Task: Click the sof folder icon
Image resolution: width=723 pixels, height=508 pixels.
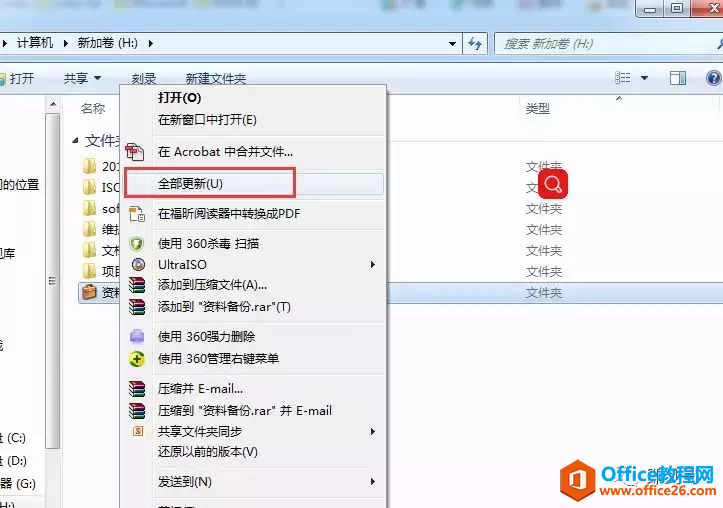Action: coord(89,208)
